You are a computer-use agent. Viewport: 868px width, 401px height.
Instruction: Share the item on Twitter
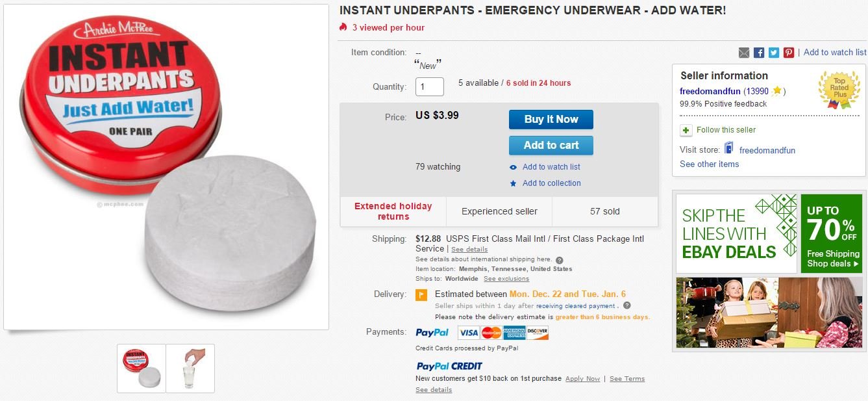[x=774, y=53]
